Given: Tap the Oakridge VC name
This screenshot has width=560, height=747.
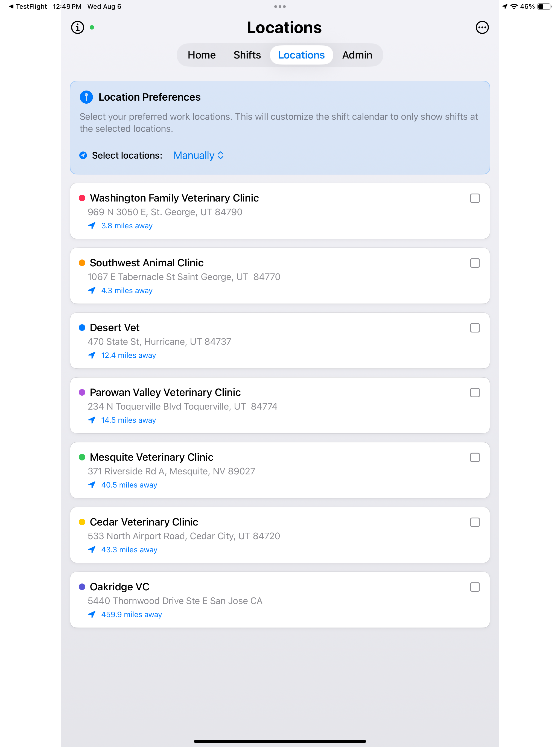Looking at the screenshot, I should point(119,587).
